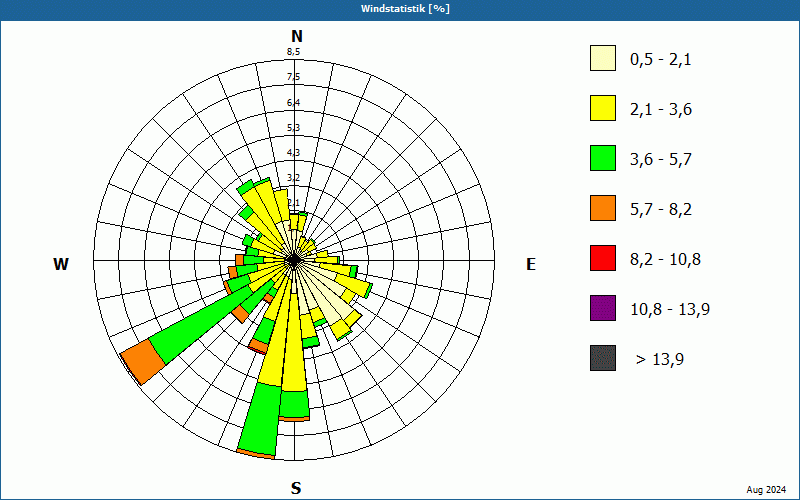Click the green 3,6 - 5,7 legend swatch
Screen dimensions: 800x500
(603, 158)
